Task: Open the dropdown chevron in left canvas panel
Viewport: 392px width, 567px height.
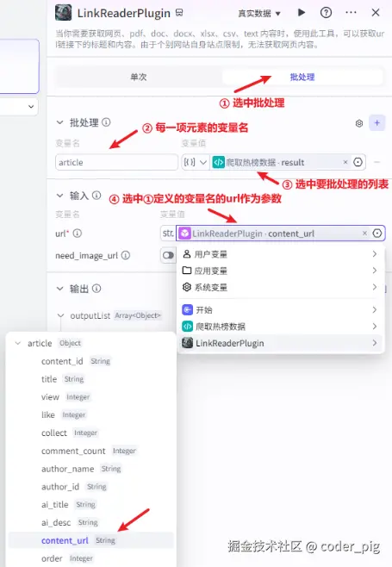Action: pyautogui.click(x=31, y=107)
